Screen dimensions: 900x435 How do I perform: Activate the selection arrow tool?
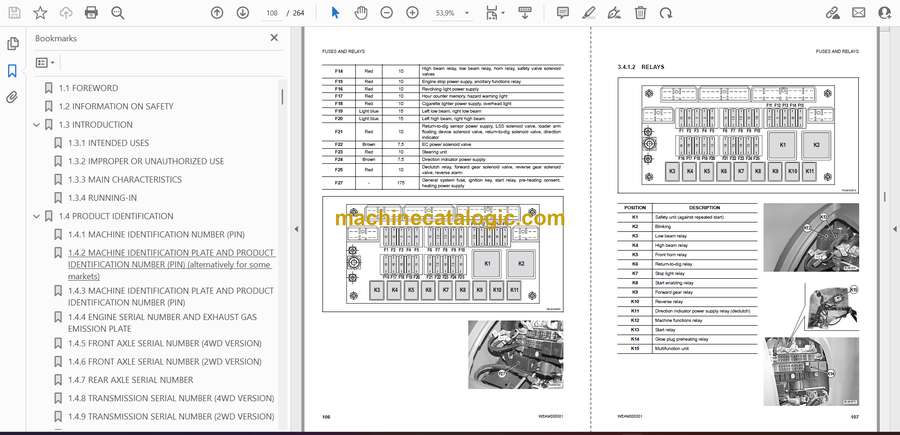pos(335,13)
